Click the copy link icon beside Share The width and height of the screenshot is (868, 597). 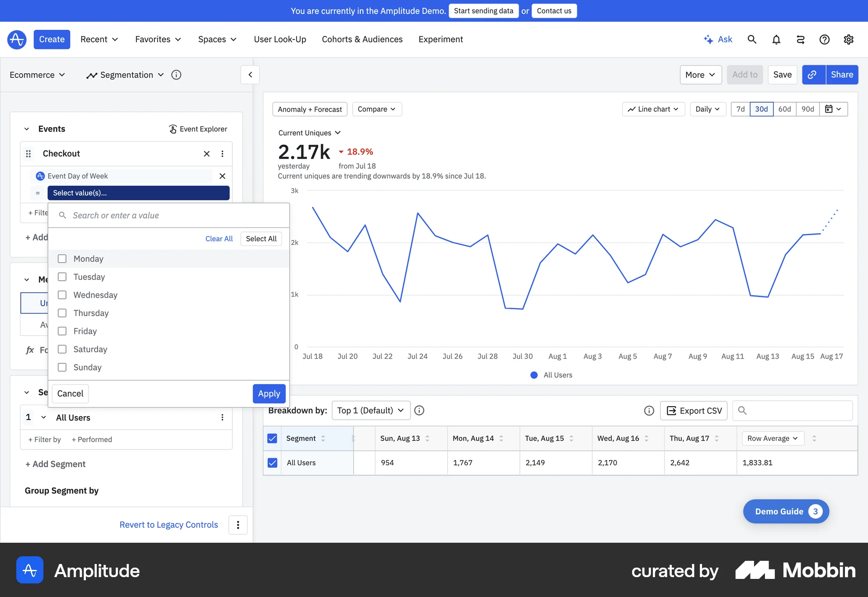(813, 75)
